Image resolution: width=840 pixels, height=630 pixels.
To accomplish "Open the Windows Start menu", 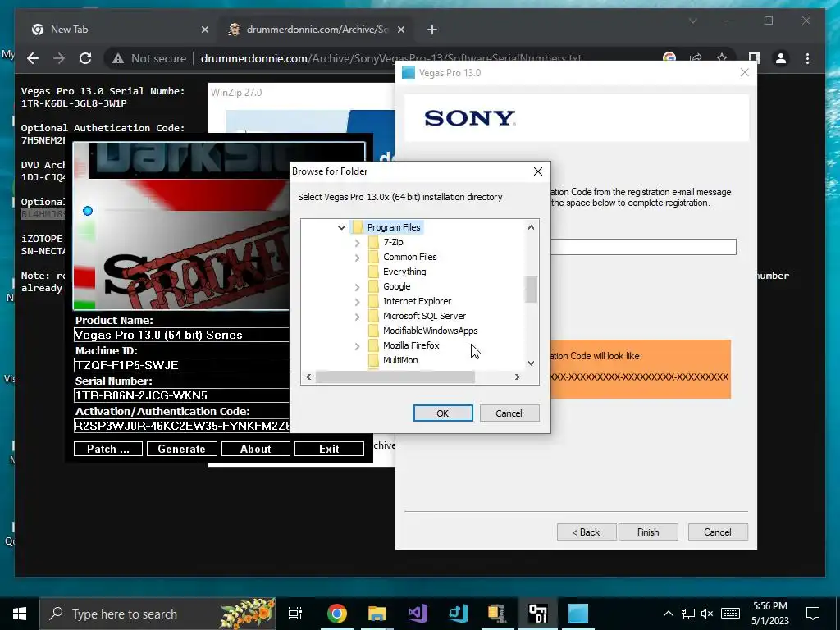I will [20, 614].
